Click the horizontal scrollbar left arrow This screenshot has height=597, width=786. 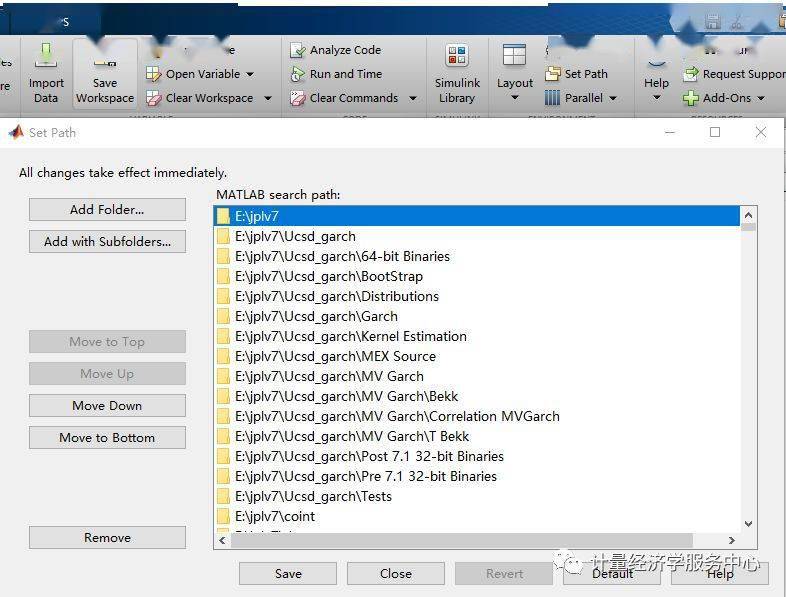coord(222,540)
